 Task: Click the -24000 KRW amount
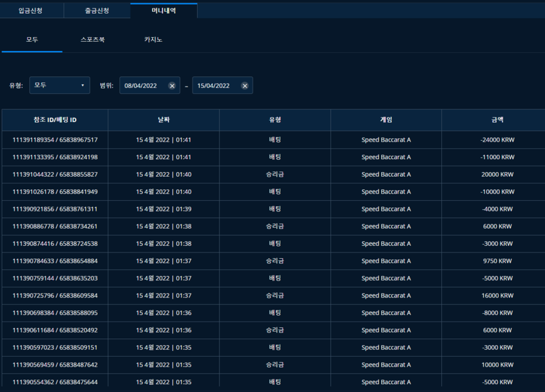pyautogui.click(x=497, y=140)
